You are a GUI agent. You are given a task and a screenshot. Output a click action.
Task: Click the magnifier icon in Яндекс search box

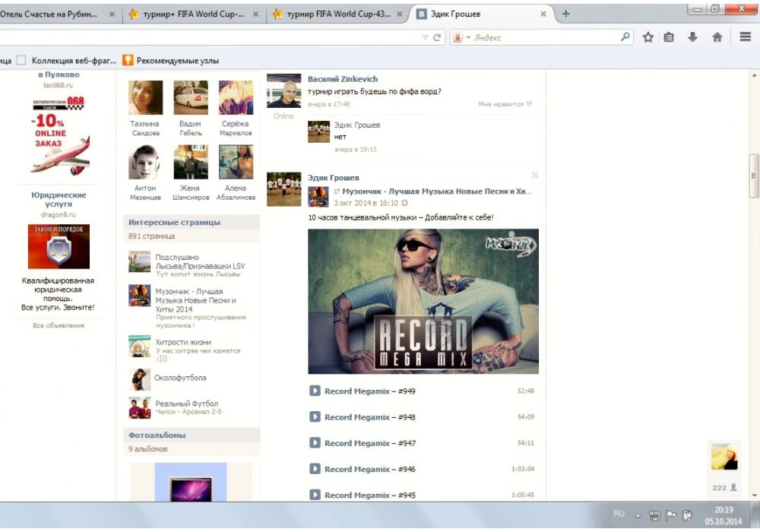pos(625,36)
